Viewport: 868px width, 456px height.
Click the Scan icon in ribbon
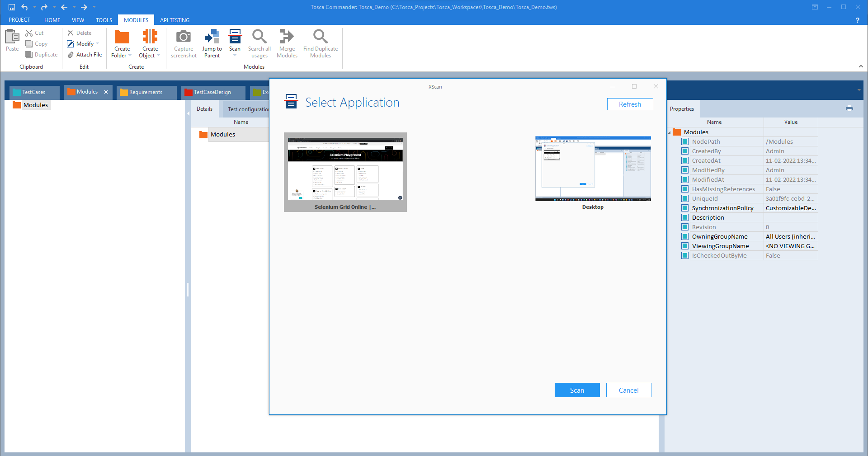(235, 36)
